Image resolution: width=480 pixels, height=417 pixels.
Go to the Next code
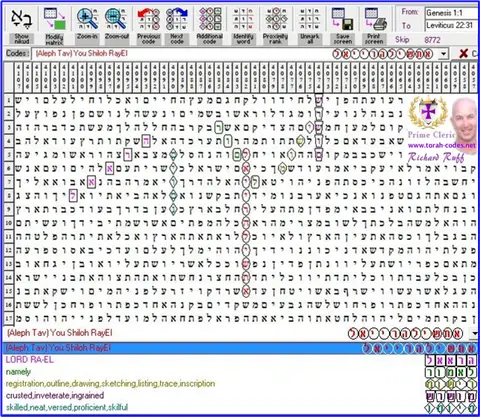click(177, 25)
